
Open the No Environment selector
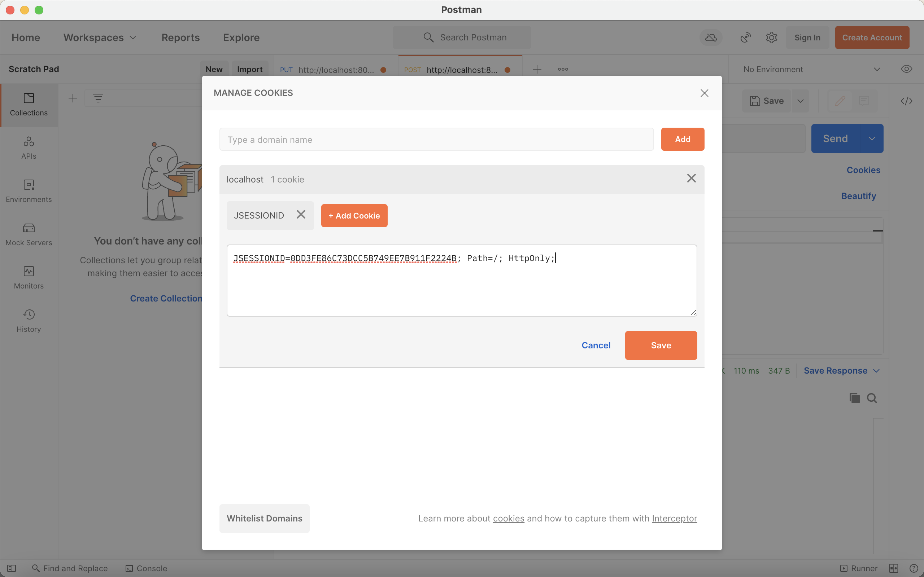(811, 69)
